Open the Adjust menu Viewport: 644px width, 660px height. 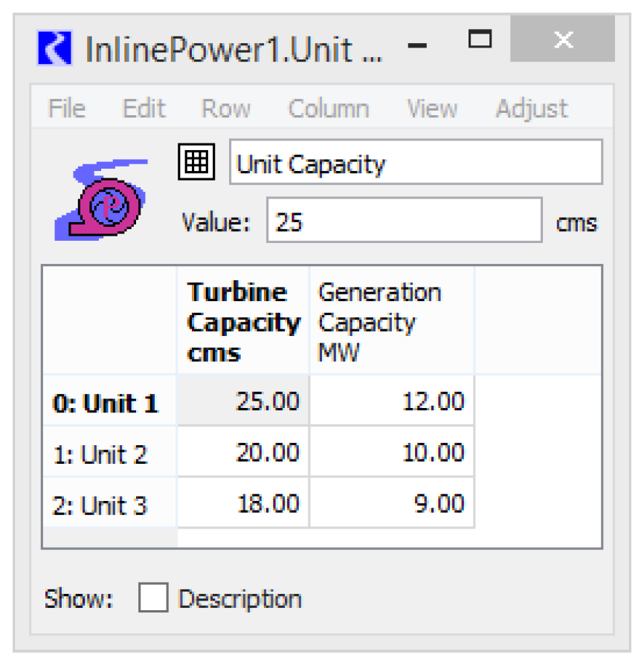click(531, 109)
